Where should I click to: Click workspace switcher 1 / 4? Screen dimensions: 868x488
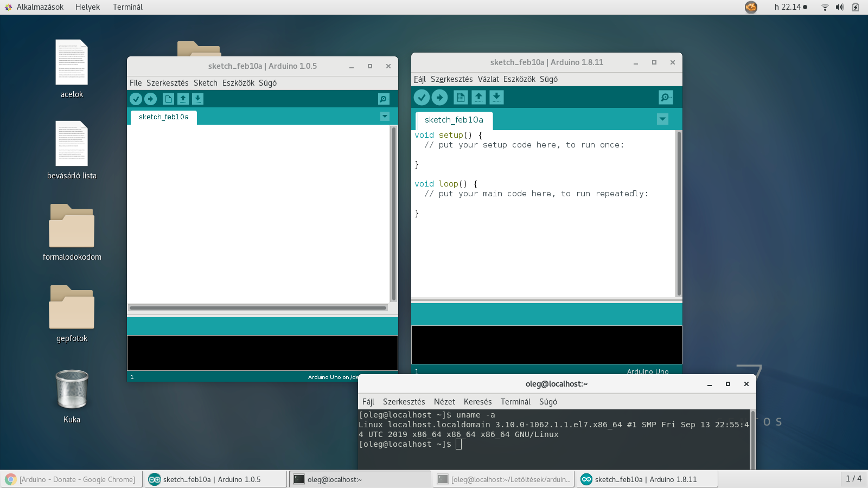coord(853,479)
